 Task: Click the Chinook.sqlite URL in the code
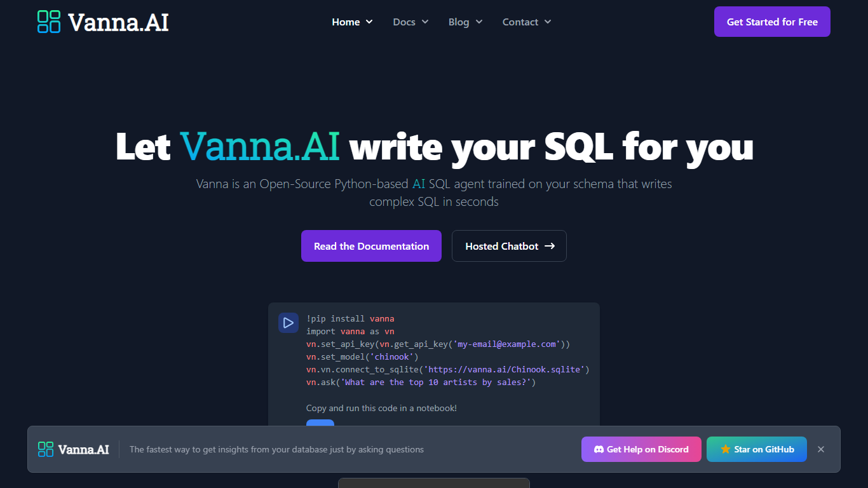pyautogui.click(x=507, y=370)
